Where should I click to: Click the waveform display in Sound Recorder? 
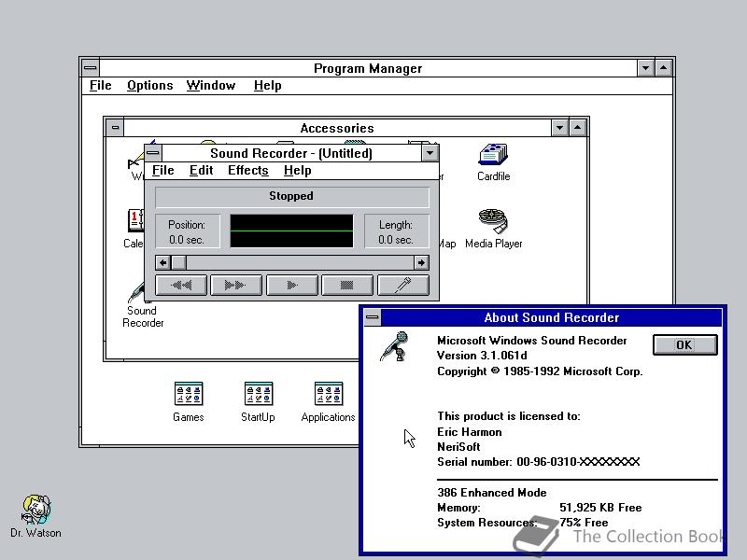point(291,231)
